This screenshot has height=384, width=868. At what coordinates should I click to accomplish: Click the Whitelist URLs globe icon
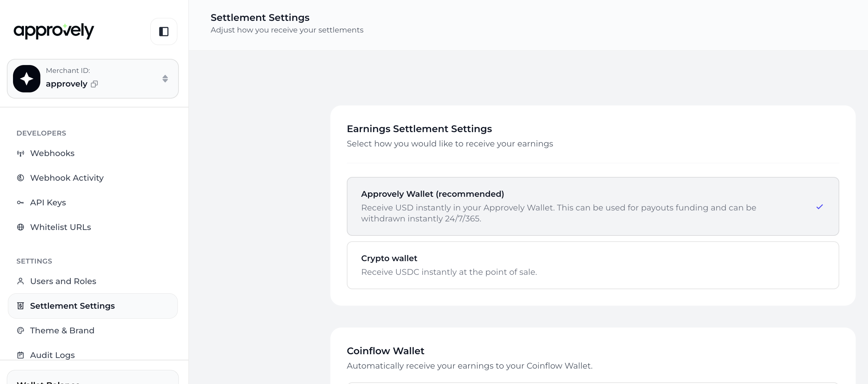[x=21, y=227]
